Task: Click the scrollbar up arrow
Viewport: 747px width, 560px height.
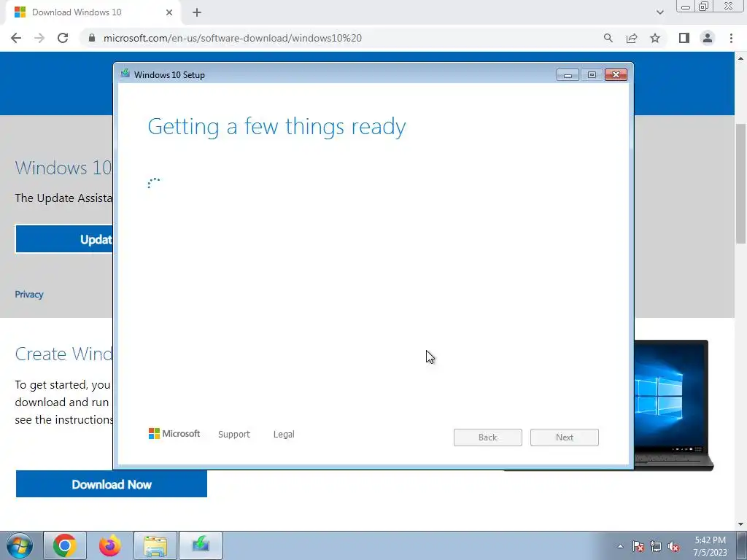Action: click(x=741, y=58)
